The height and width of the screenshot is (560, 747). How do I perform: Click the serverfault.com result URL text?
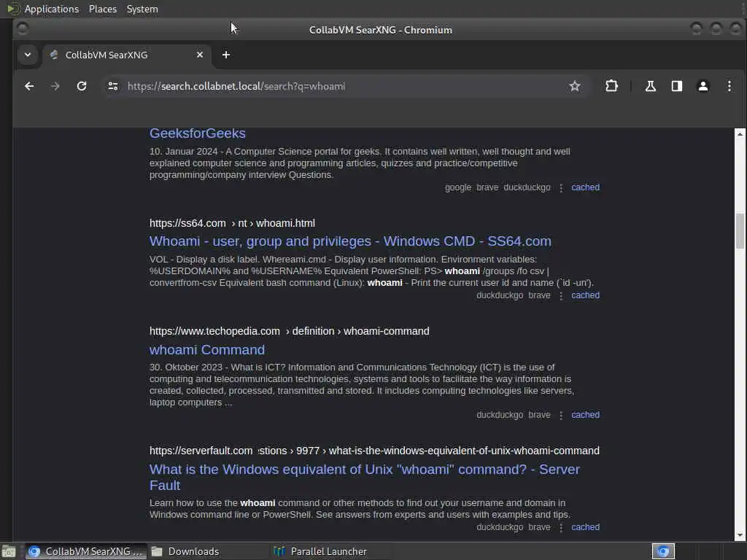(x=374, y=451)
